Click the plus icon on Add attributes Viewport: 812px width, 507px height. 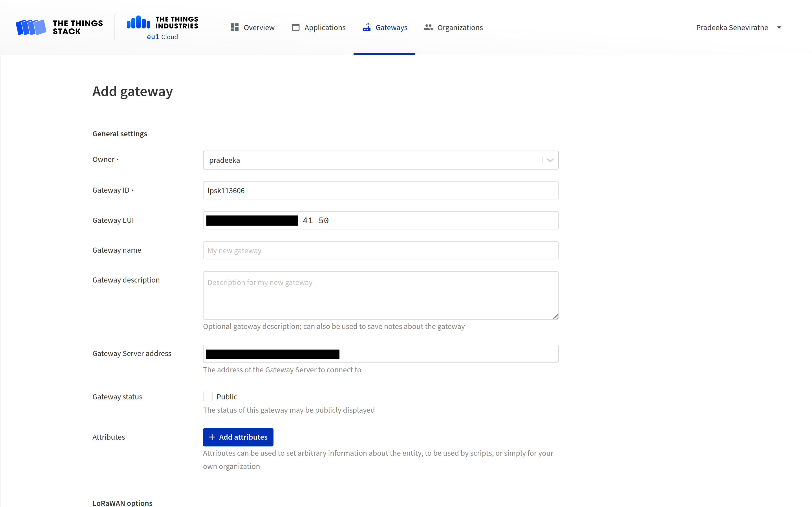[212, 437]
